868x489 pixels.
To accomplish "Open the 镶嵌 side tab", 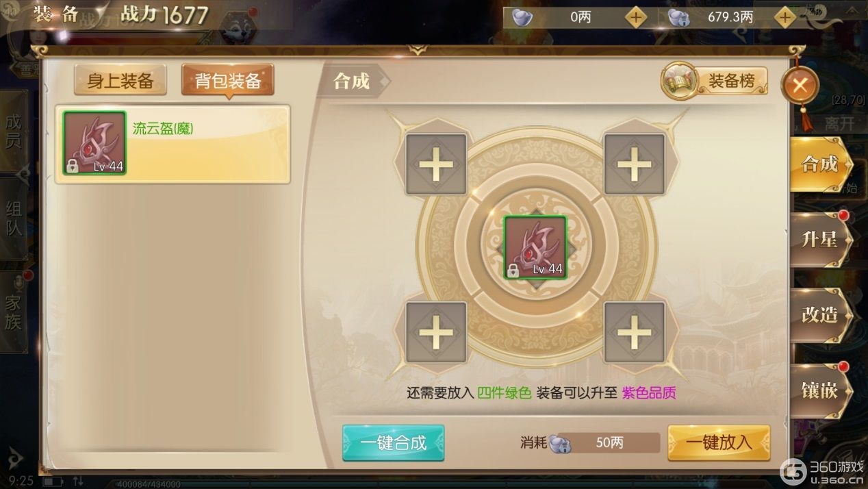I will pos(819,390).
